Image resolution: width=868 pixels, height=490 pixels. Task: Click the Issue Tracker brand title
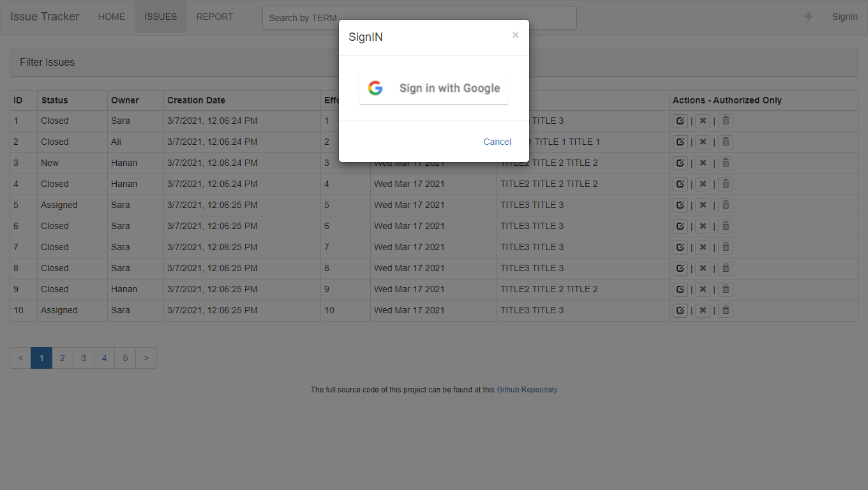pyautogui.click(x=45, y=17)
